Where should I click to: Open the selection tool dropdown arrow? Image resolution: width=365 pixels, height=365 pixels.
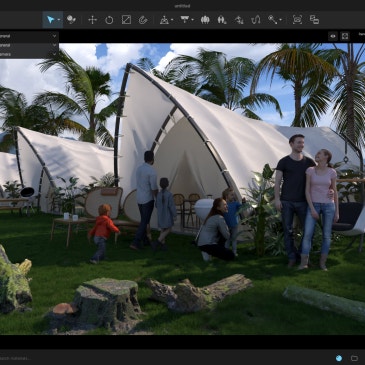pyautogui.click(x=59, y=20)
